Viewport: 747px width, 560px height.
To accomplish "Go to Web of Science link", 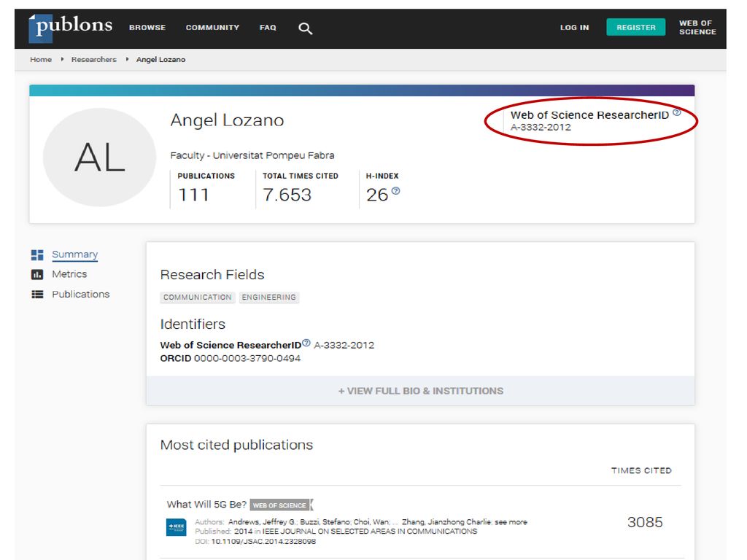I will 697,27.
